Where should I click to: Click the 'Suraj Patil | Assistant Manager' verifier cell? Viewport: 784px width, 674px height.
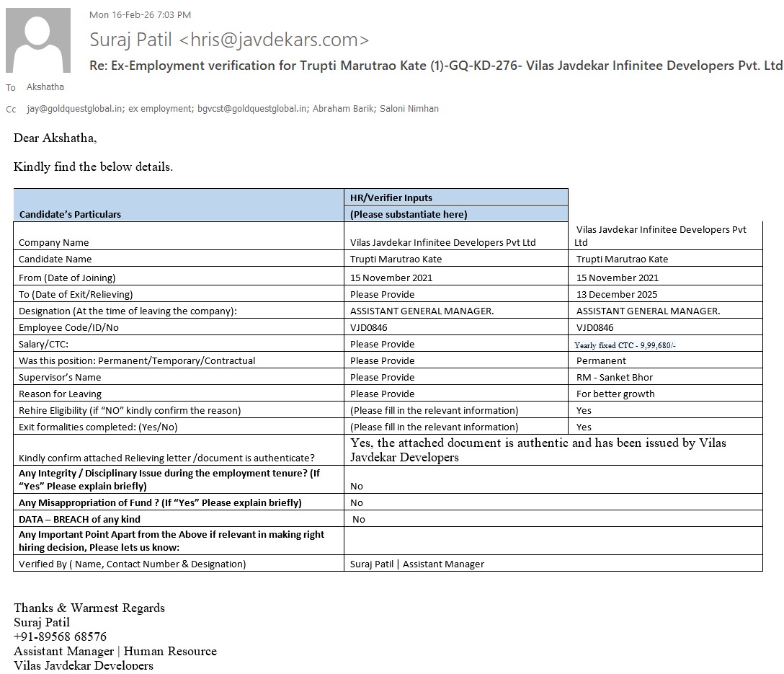pos(417,564)
